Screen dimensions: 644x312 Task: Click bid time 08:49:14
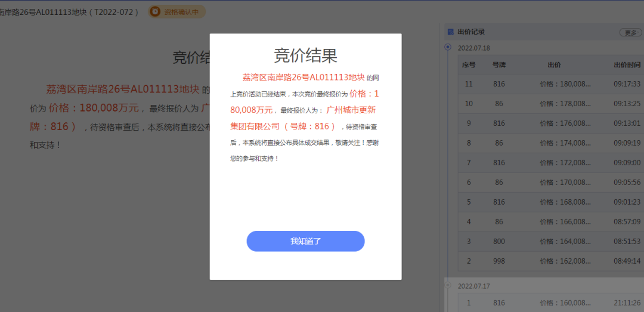[627, 261]
